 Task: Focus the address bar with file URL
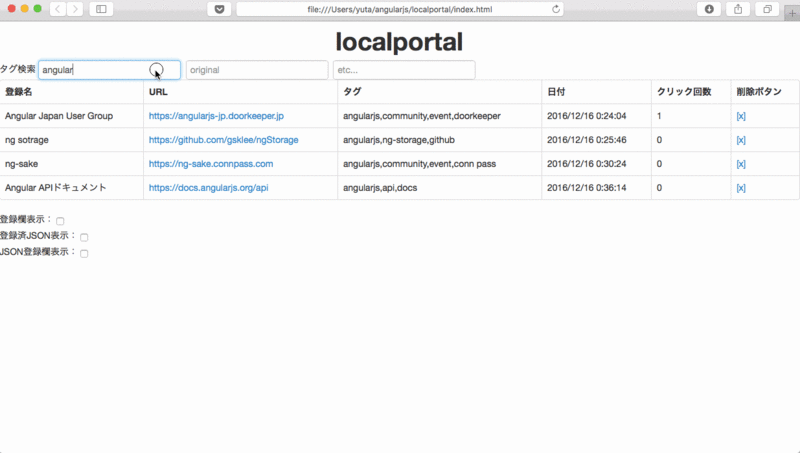[400, 9]
